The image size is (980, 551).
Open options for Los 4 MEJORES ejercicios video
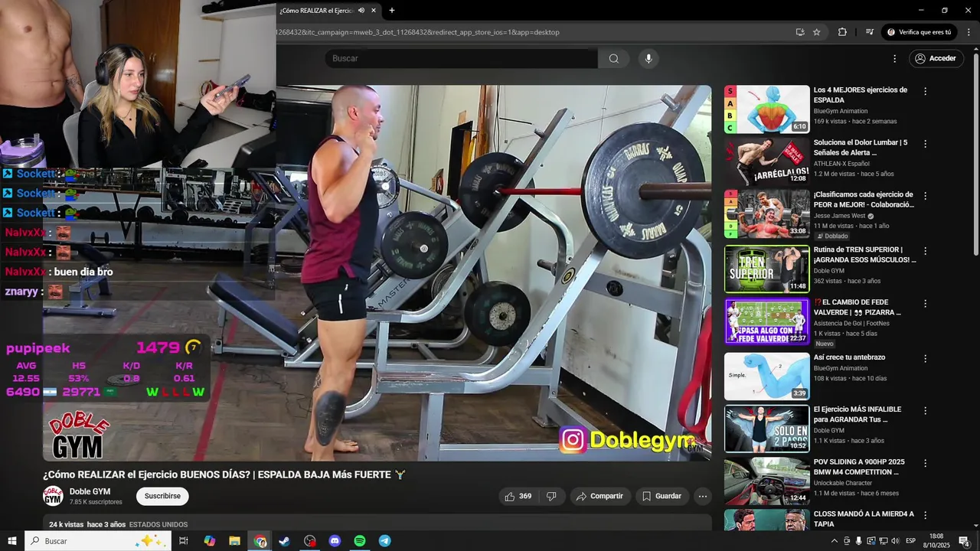(x=925, y=91)
